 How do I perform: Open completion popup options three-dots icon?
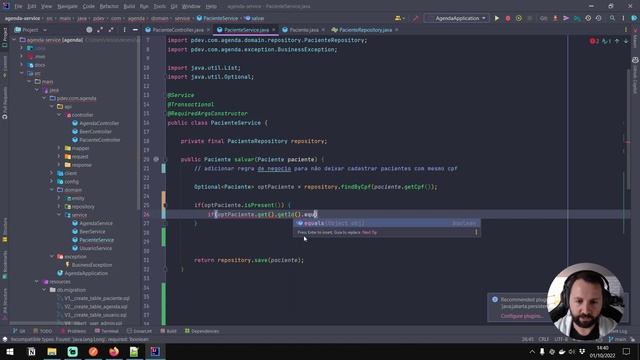pyautogui.click(x=476, y=232)
